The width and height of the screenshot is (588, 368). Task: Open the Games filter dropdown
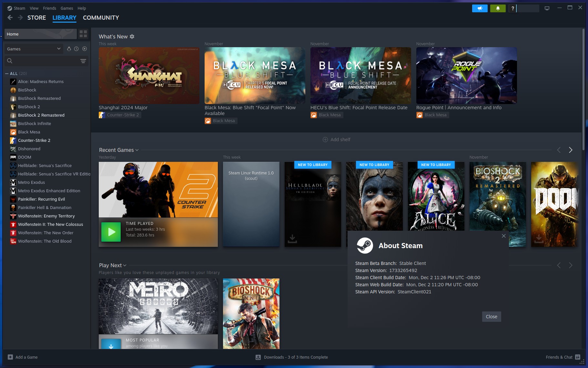click(34, 49)
